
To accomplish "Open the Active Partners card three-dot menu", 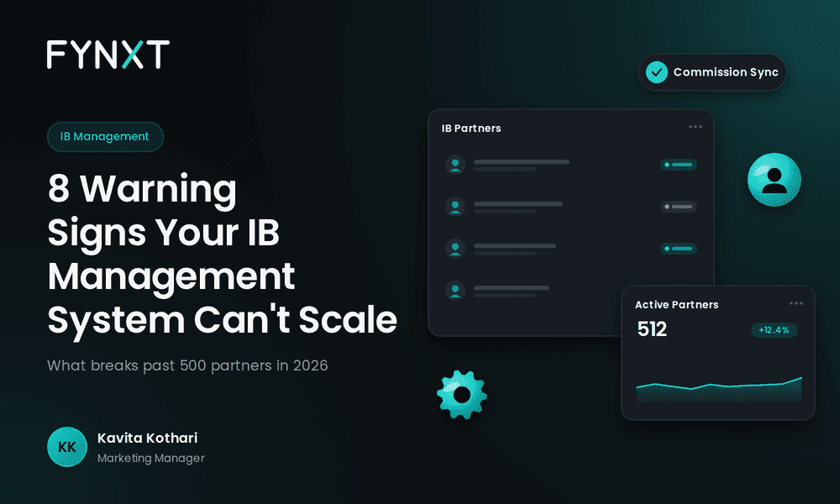I will [x=796, y=303].
